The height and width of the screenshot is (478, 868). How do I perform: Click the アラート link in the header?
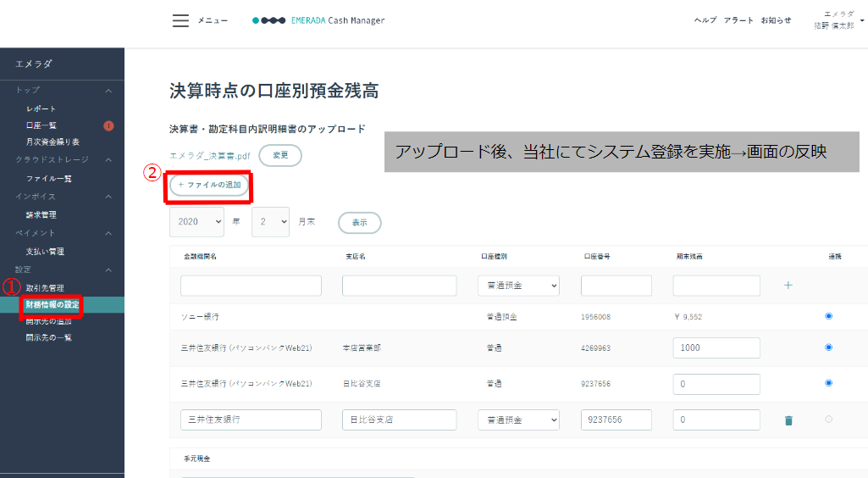pyautogui.click(x=738, y=20)
